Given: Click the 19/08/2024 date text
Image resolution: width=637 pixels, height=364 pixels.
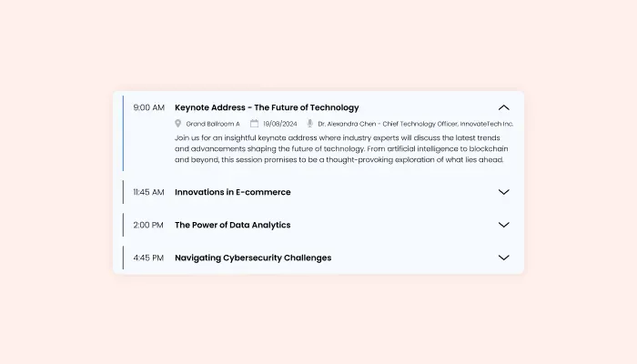Looking at the screenshot, I should point(280,124).
